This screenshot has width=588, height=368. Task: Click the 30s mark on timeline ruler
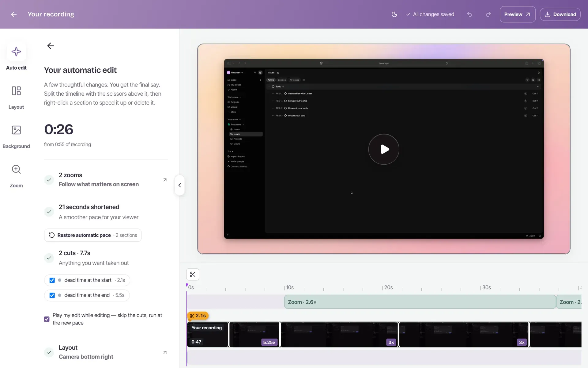tap(486, 287)
